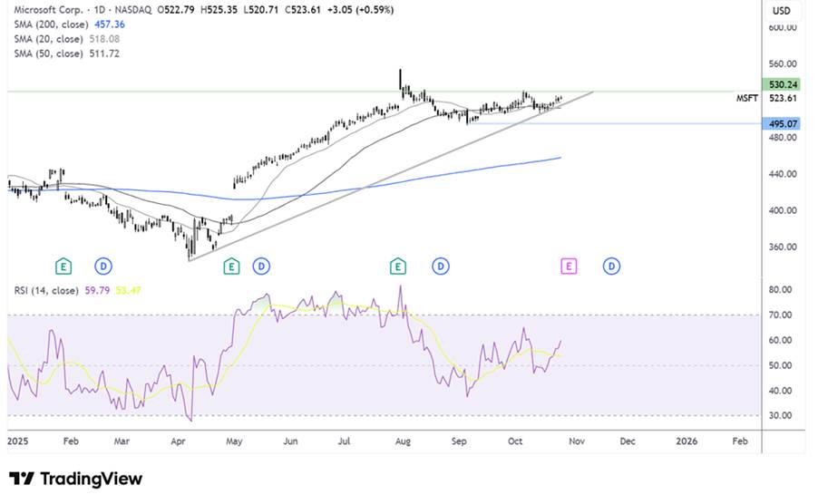Click the RSI 80.00 scale label
The image size is (818, 504).
[780, 290]
